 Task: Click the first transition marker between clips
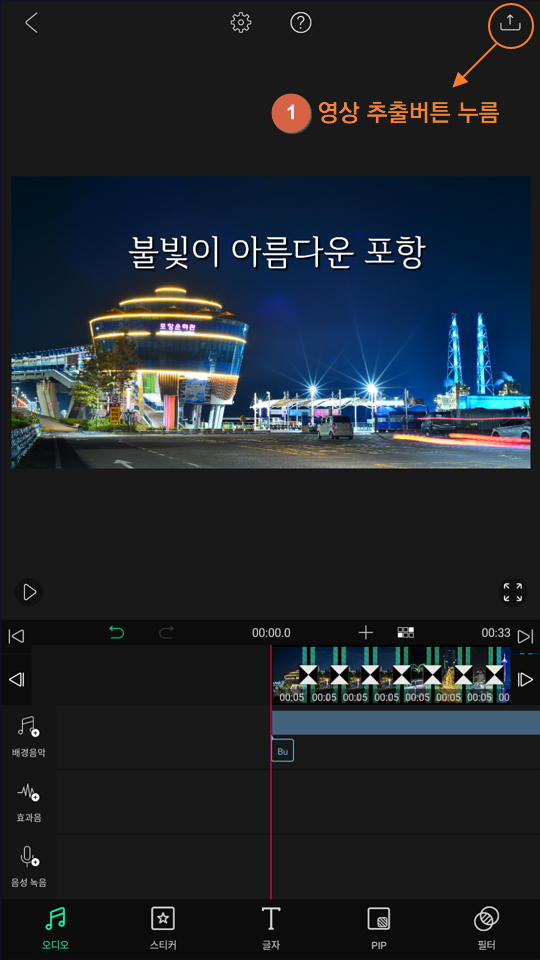tap(308, 675)
